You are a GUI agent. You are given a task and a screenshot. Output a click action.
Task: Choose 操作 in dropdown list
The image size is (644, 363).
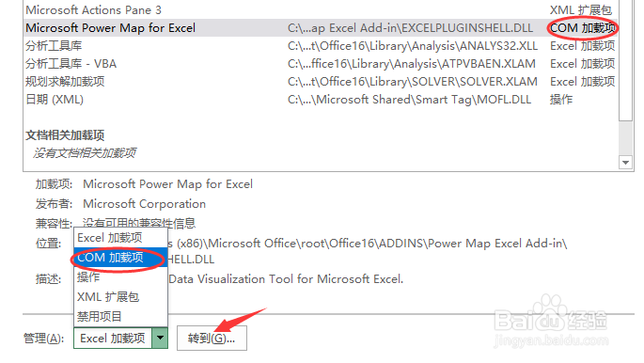coord(120,277)
